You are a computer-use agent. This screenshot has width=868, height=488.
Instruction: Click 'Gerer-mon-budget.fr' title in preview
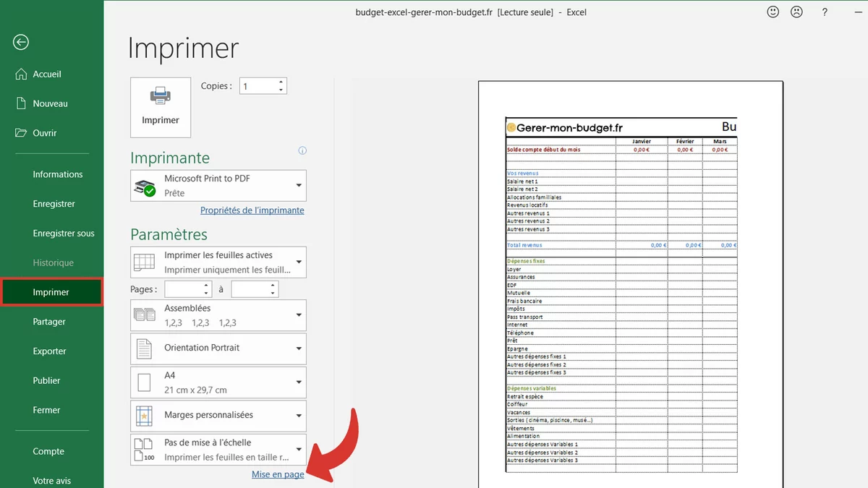(x=570, y=127)
